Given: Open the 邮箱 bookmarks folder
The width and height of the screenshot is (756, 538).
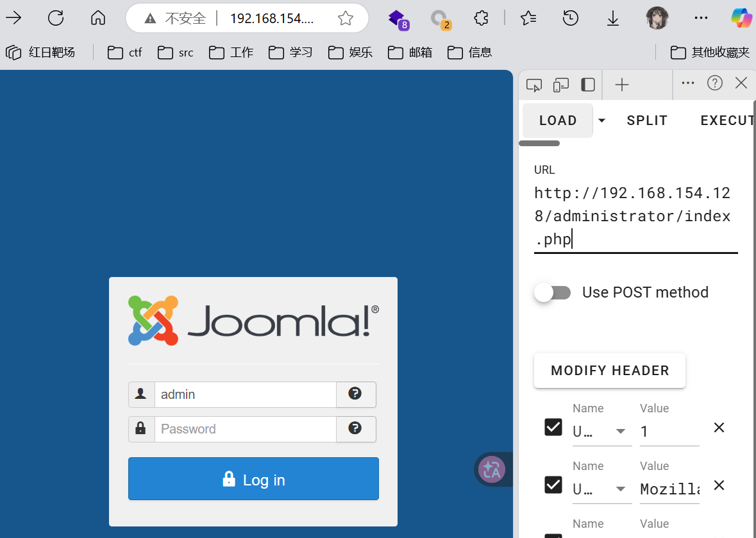Looking at the screenshot, I should click(410, 52).
